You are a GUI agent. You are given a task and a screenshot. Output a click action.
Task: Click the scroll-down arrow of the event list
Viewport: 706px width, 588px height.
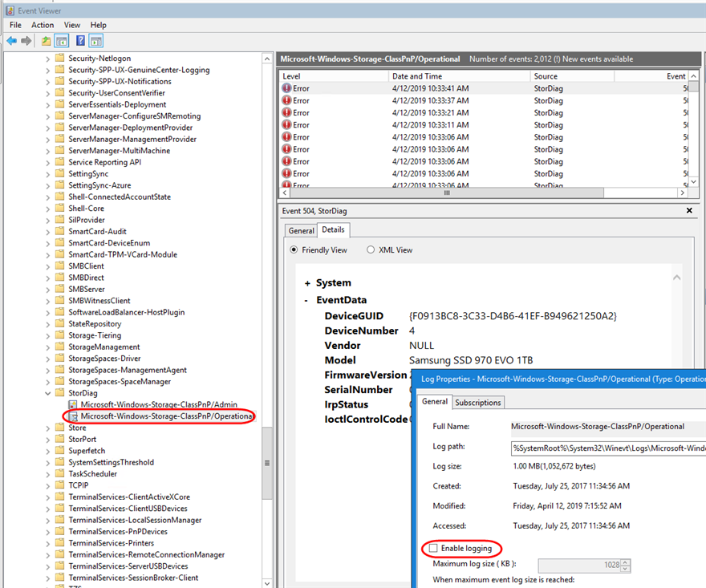(693, 181)
